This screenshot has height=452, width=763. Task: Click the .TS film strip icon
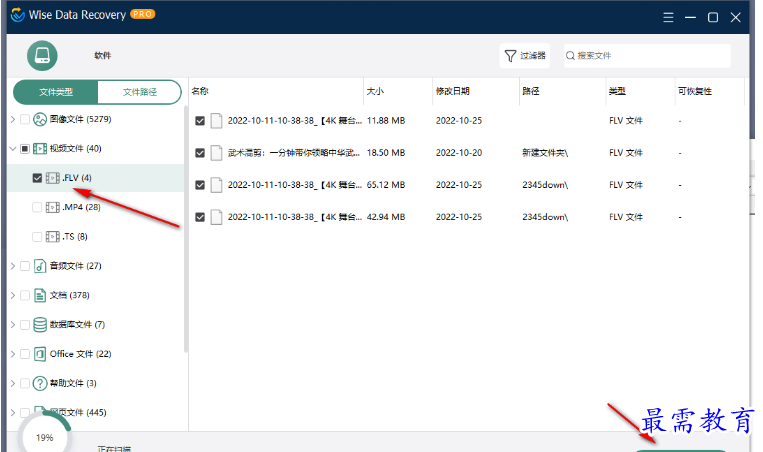(x=53, y=236)
